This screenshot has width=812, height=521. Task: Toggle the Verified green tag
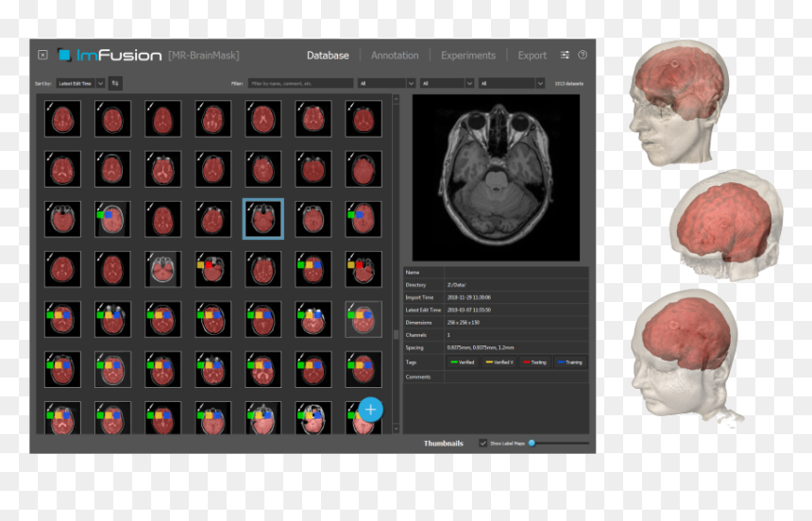(x=463, y=362)
